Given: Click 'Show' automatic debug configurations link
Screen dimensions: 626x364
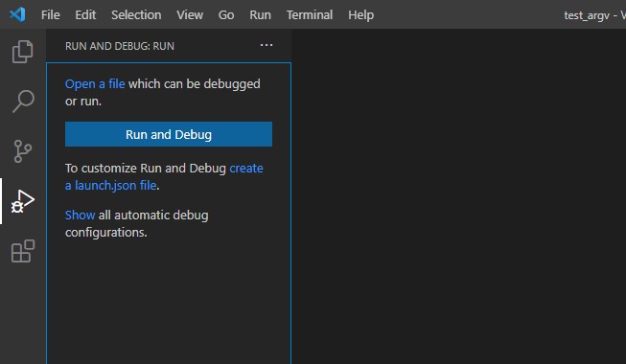Looking at the screenshot, I should coord(80,216).
